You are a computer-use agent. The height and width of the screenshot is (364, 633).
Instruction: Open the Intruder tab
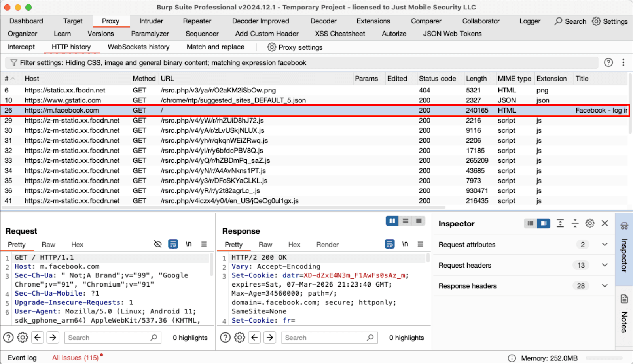click(x=151, y=21)
